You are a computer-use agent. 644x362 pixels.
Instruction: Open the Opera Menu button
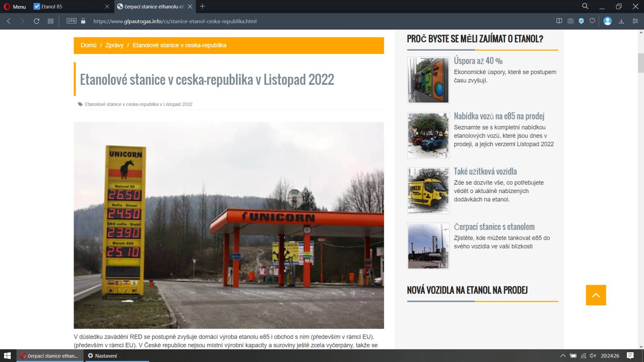15,6
